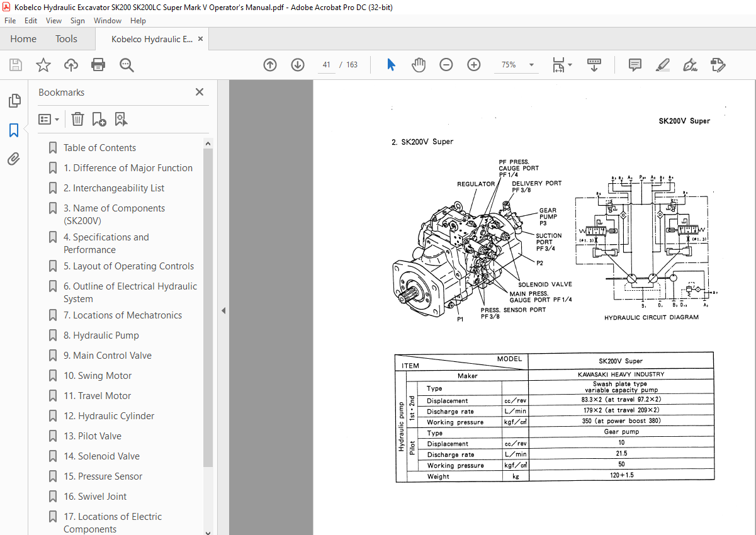756x535 pixels.
Task: Find the current bookmark
Action: 121,119
